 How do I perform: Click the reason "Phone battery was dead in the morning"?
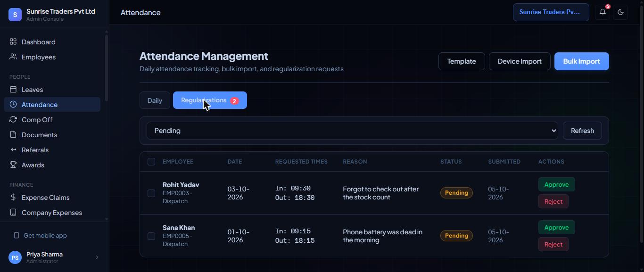[383, 236]
